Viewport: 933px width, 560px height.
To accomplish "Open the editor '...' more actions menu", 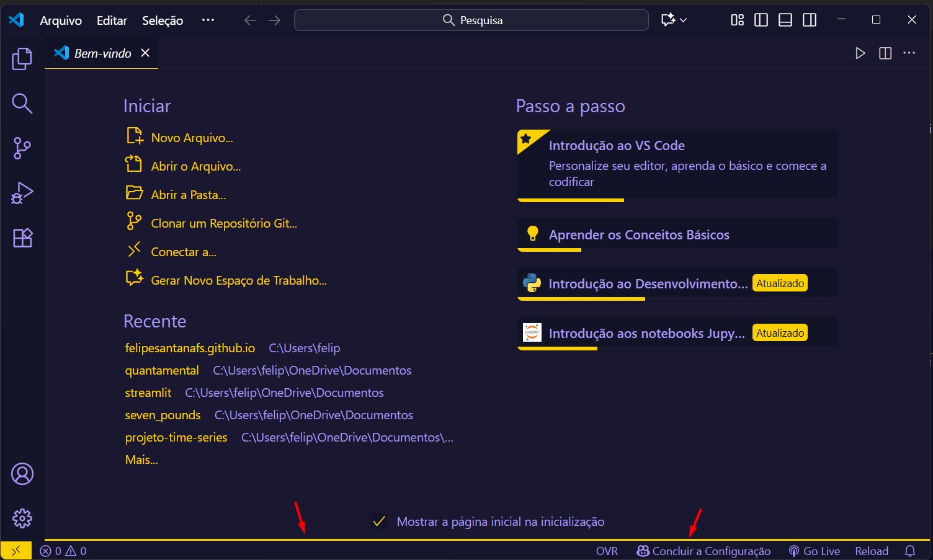I will click(x=909, y=53).
